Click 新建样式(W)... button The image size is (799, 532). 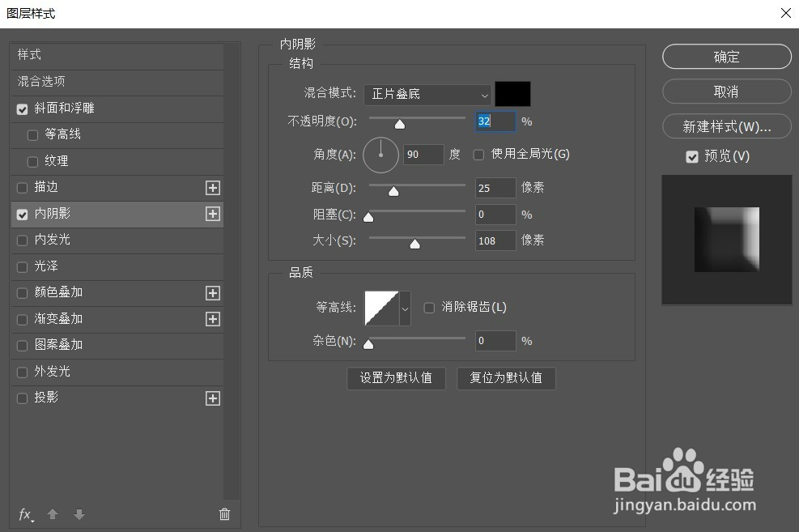(727, 126)
